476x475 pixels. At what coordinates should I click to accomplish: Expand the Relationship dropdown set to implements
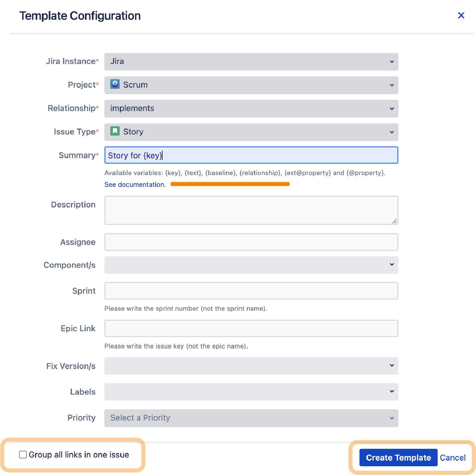[x=251, y=109]
